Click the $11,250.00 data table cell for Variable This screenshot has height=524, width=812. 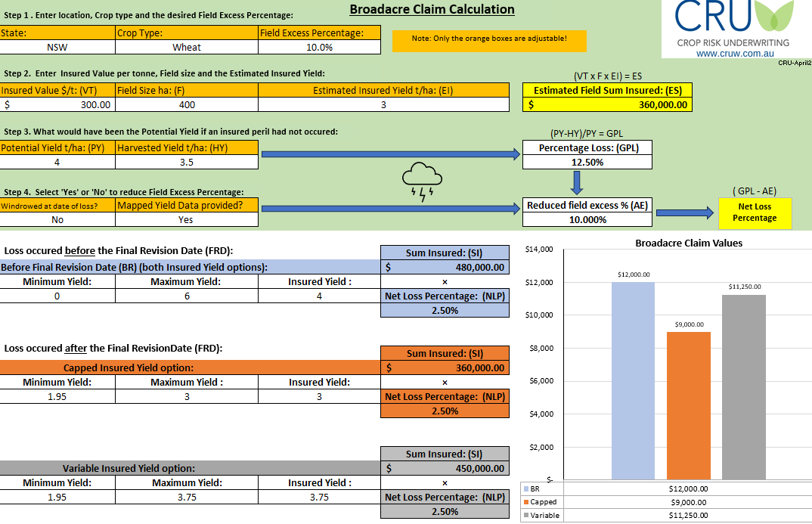[688, 515]
